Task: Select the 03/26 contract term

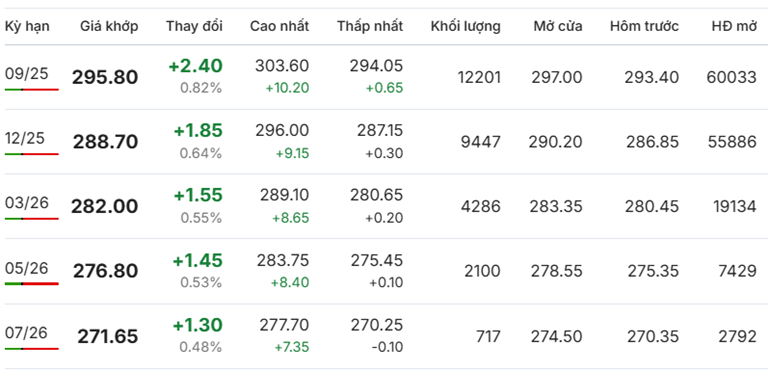Action: tap(27, 202)
